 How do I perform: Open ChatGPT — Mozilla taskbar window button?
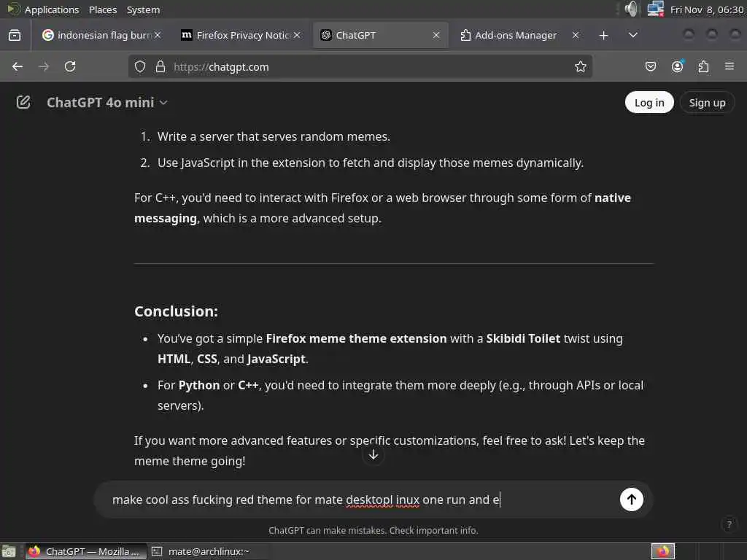point(85,551)
